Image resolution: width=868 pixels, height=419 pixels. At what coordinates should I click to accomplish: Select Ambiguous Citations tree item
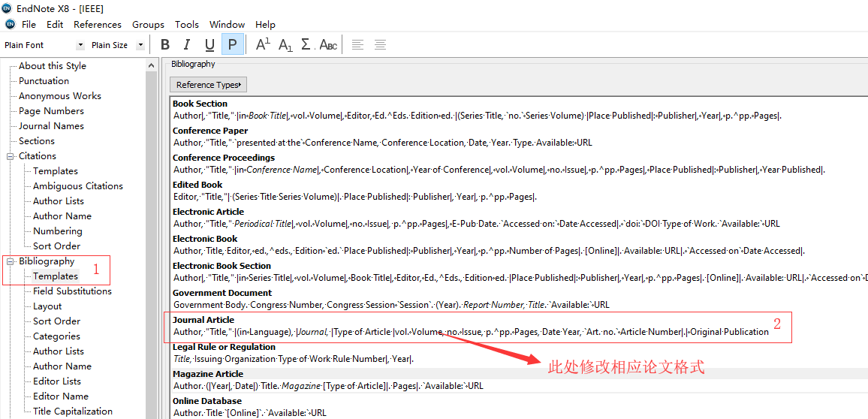pyautogui.click(x=77, y=186)
